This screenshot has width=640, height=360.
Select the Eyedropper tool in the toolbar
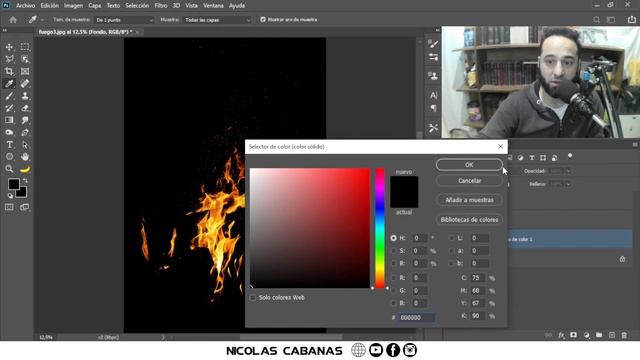(9, 84)
